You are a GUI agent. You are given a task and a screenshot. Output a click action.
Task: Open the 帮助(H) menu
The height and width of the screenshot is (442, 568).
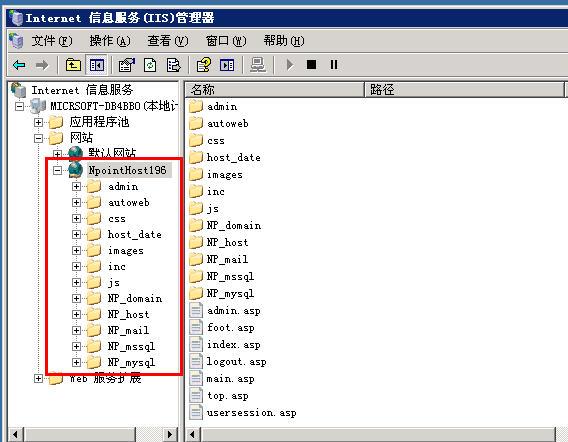click(x=284, y=41)
